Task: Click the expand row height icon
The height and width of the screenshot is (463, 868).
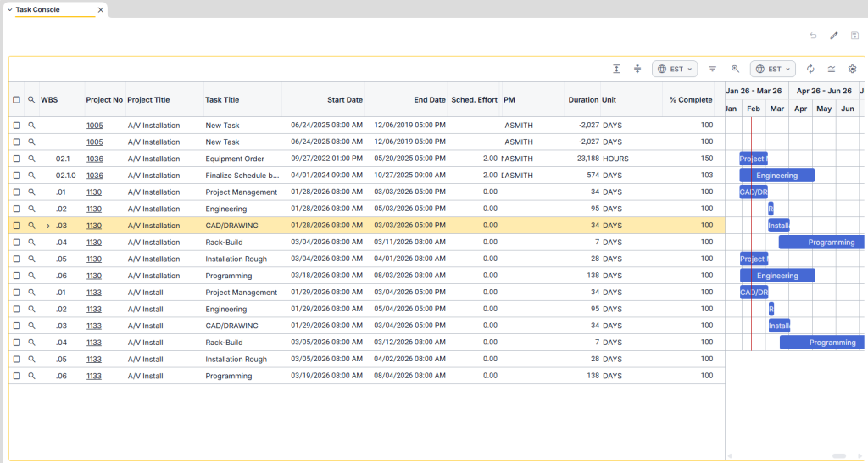Action: (616, 69)
